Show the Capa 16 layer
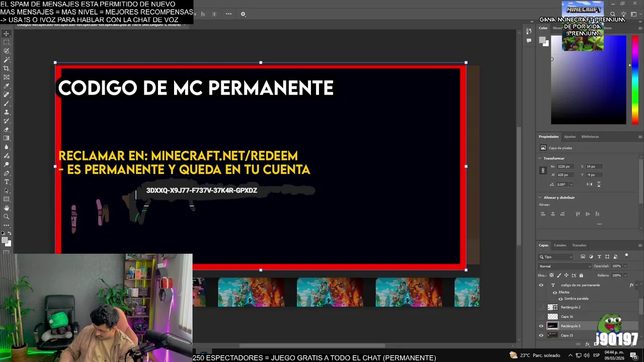644x362 pixels. [541, 317]
